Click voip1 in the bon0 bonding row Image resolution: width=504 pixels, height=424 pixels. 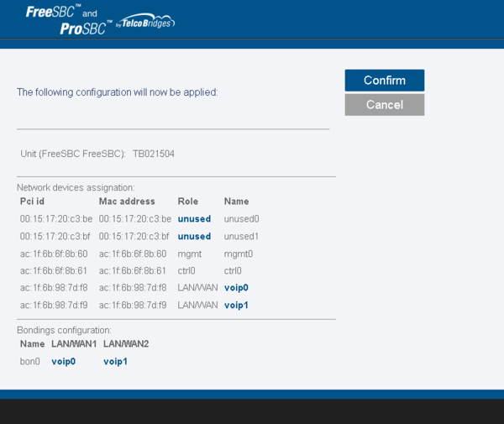click(x=115, y=362)
